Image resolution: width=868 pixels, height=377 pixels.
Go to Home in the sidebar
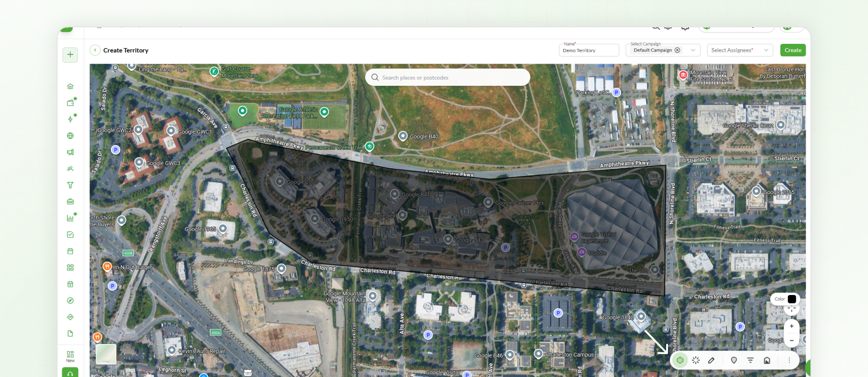pyautogui.click(x=70, y=86)
